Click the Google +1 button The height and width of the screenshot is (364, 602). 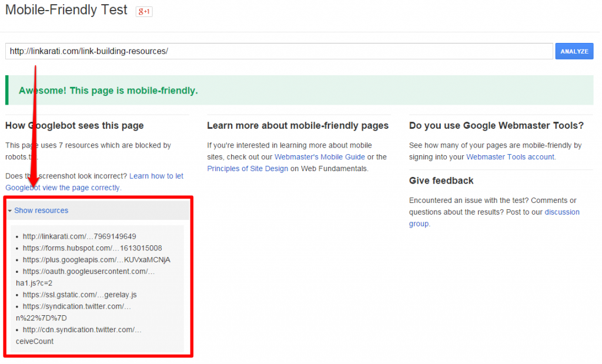click(x=144, y=11)
